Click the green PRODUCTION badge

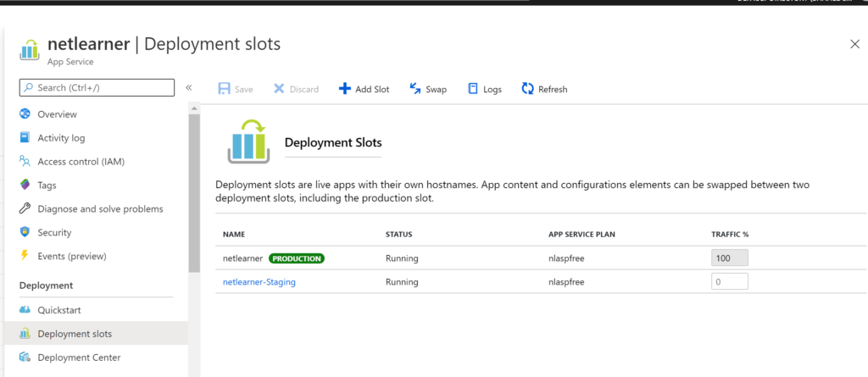(x=297, y=258)
